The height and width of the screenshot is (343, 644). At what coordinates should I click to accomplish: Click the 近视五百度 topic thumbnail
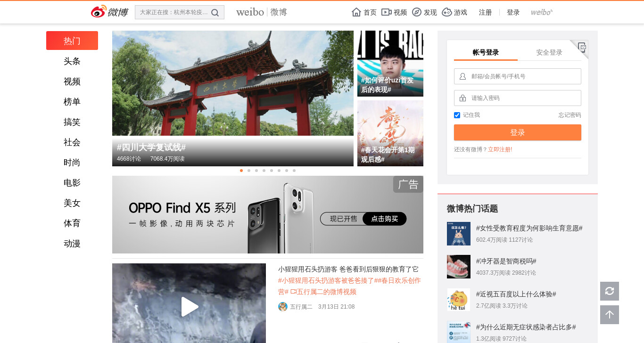pyautogui.click(x=459, y=300)
